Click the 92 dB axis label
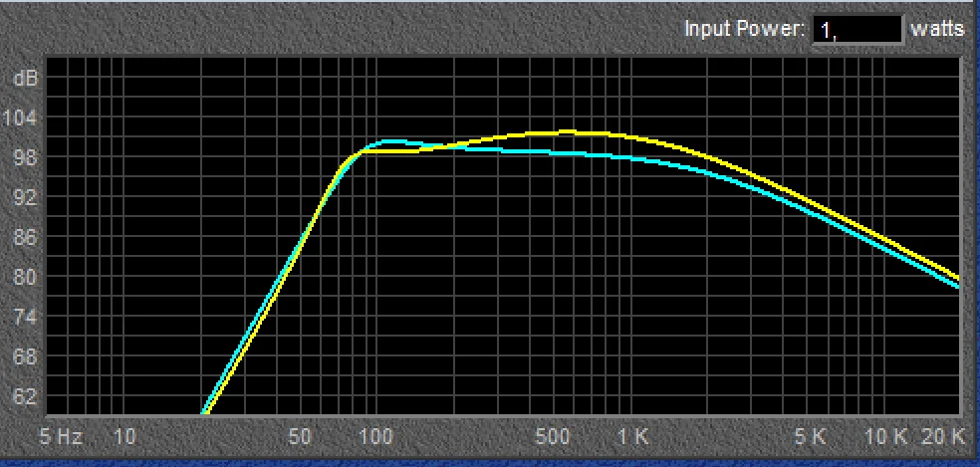 (x=24, y=197)
